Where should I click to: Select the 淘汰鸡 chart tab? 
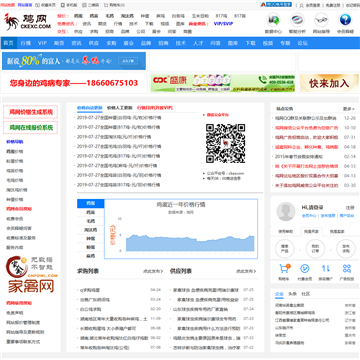pyautogui.click(x=91, y=230)
